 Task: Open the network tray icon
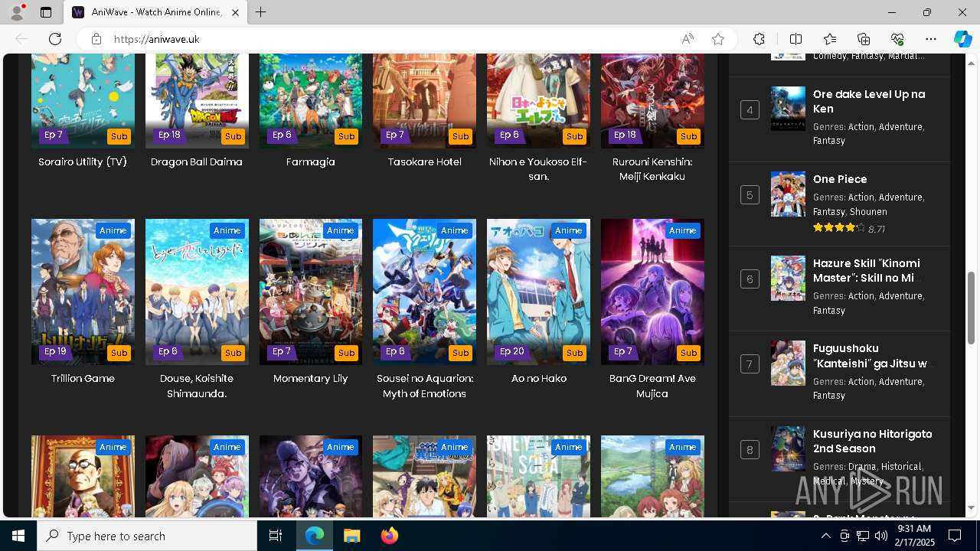(x=862, y=536)
